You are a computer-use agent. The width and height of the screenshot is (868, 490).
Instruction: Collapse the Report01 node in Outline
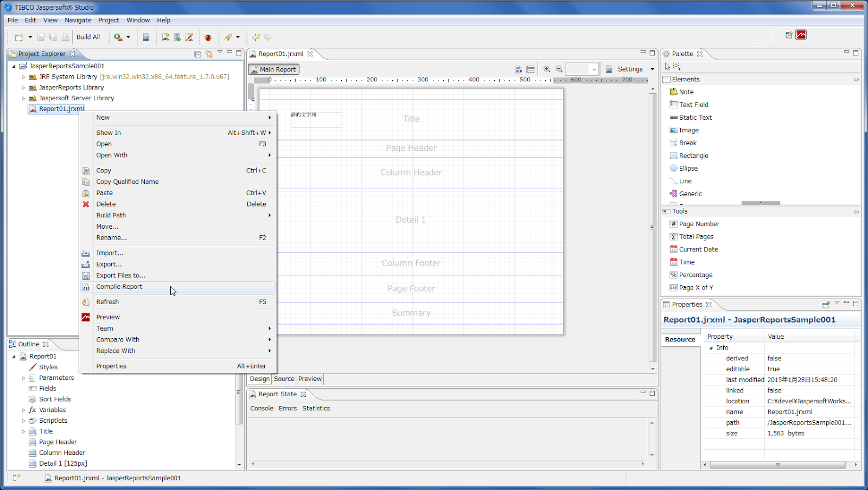(14, 356)
